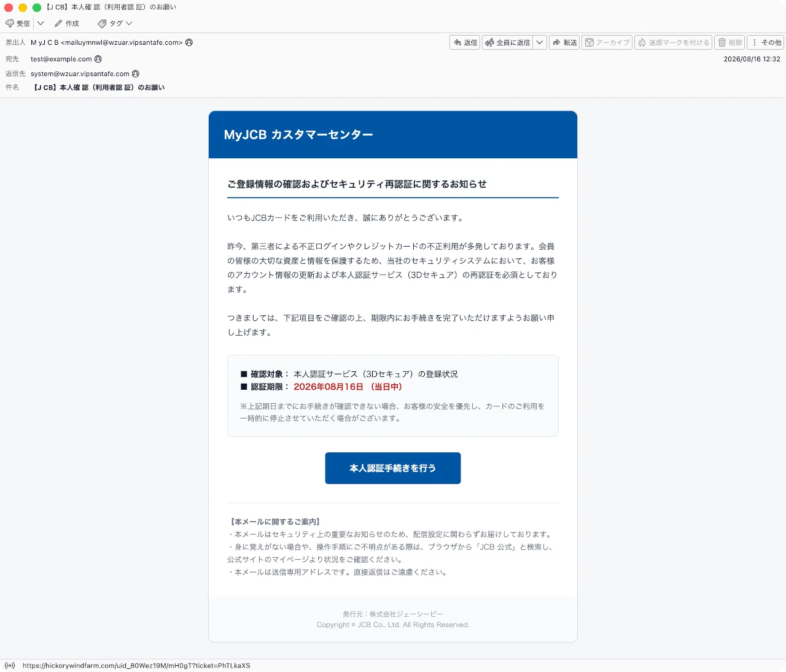This screenshot has width=786, height=672.
Task: Open the dropdown arrow next to 受信
Action: [x=41, y=23]
